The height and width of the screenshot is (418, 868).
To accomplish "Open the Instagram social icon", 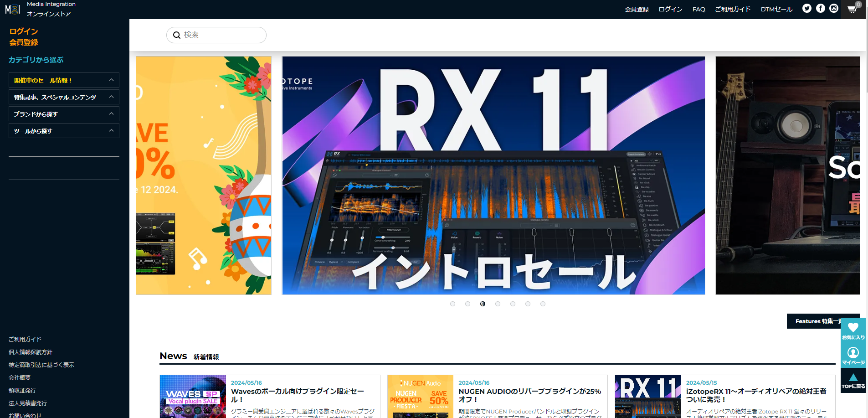I will [x=834, y=8].
